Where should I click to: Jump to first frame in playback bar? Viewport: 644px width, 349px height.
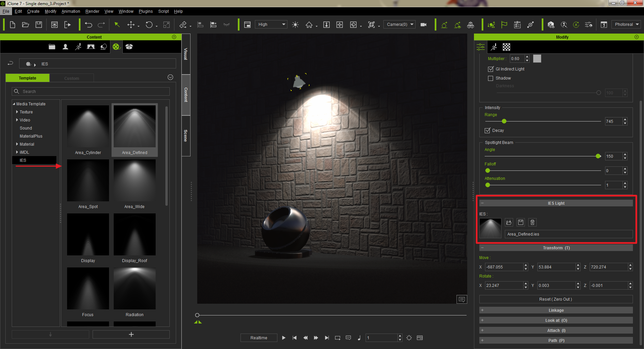(294, 338)
